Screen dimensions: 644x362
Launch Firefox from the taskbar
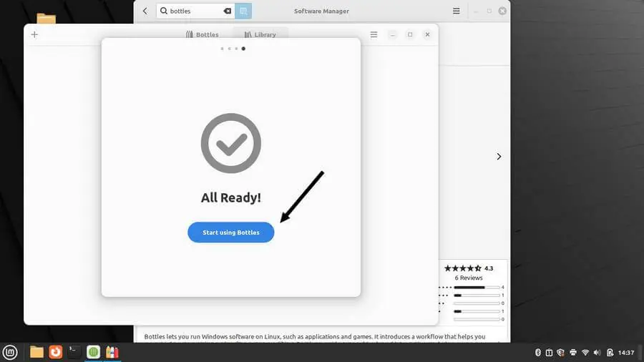55,352
